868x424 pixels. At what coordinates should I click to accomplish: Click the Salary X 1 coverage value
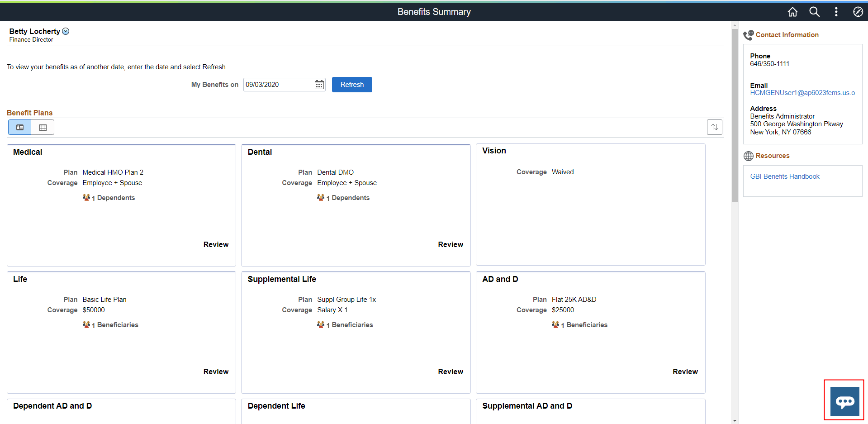(332, 310)
